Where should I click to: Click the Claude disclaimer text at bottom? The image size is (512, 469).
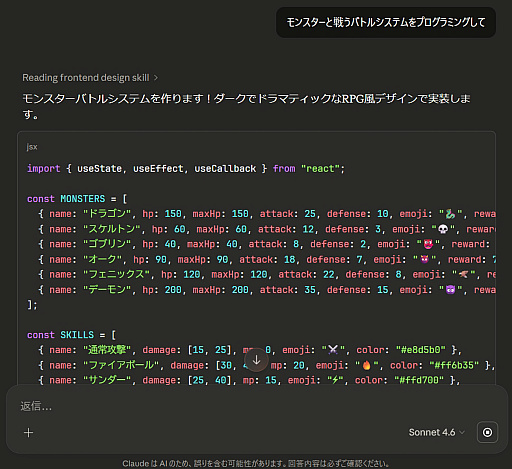[x=256, y=464]
